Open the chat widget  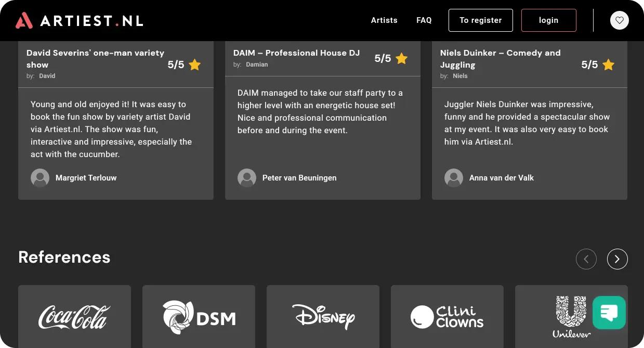click(x=609, y=312)
